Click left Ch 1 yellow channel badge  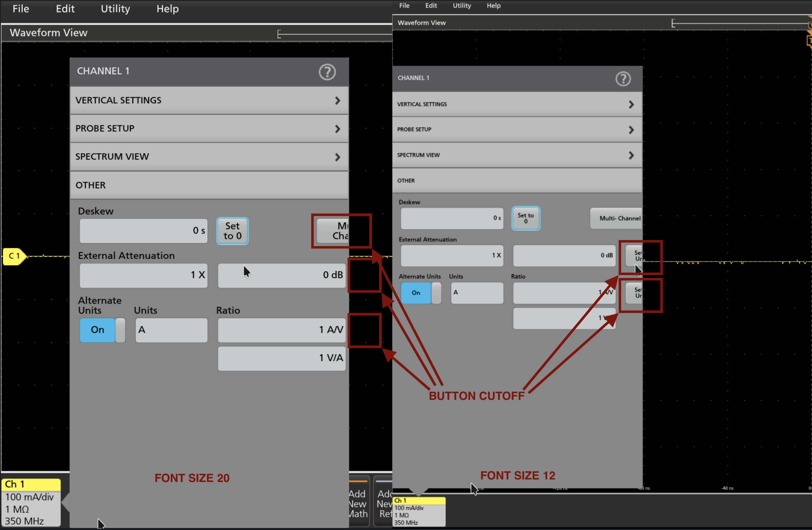point(31,484)
